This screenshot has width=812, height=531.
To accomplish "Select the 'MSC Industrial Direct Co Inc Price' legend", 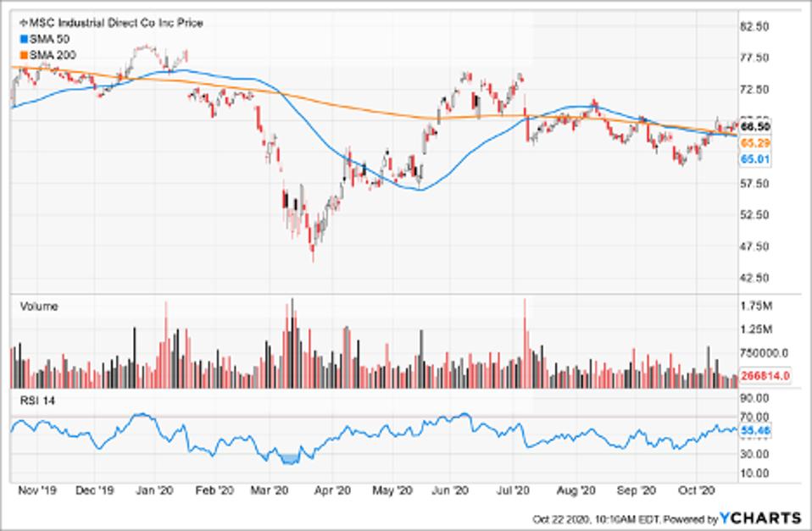I will tap(115, 23).
